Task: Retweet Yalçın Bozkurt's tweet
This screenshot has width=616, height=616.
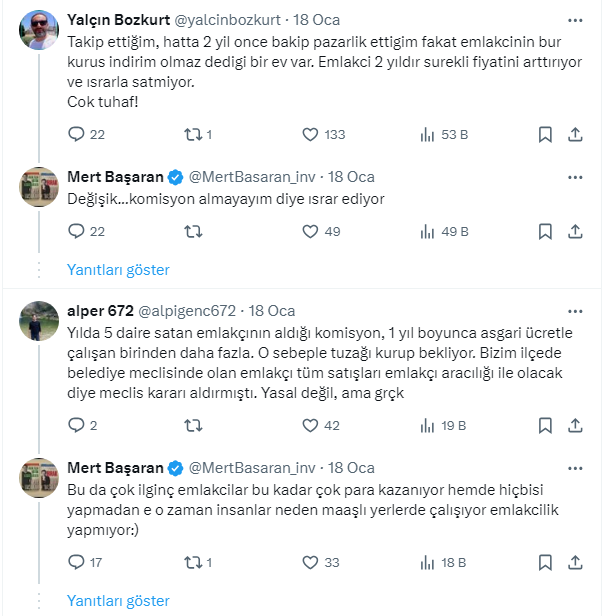Action: point(194,134)
